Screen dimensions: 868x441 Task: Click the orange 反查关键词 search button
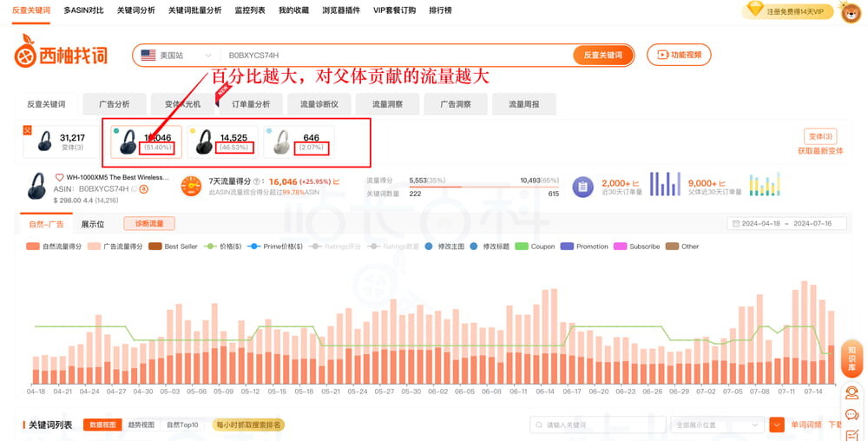click(x=602, y=55)
